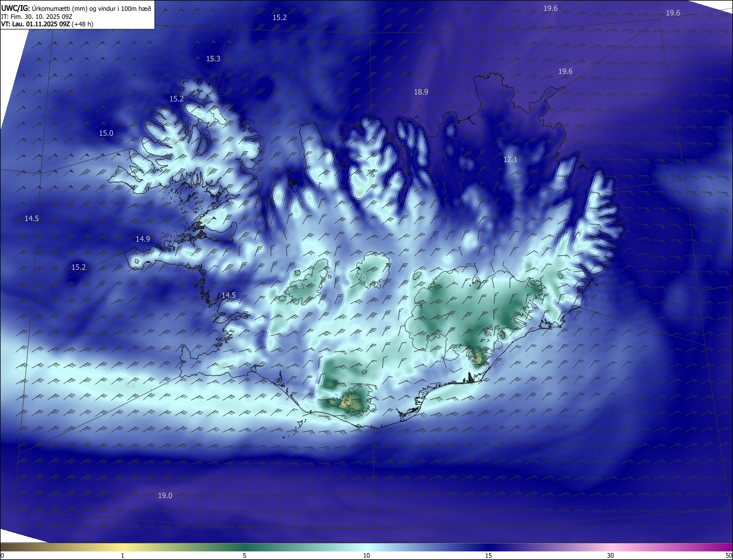Click the 30 tick on the color scale
733x560 pixels.
(610, 555)
